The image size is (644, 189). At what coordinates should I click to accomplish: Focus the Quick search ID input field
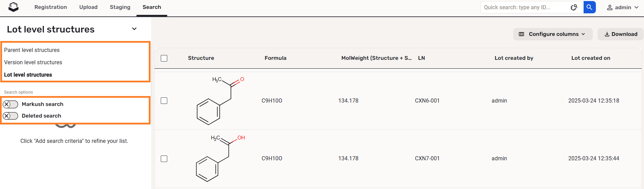(524, 7)
